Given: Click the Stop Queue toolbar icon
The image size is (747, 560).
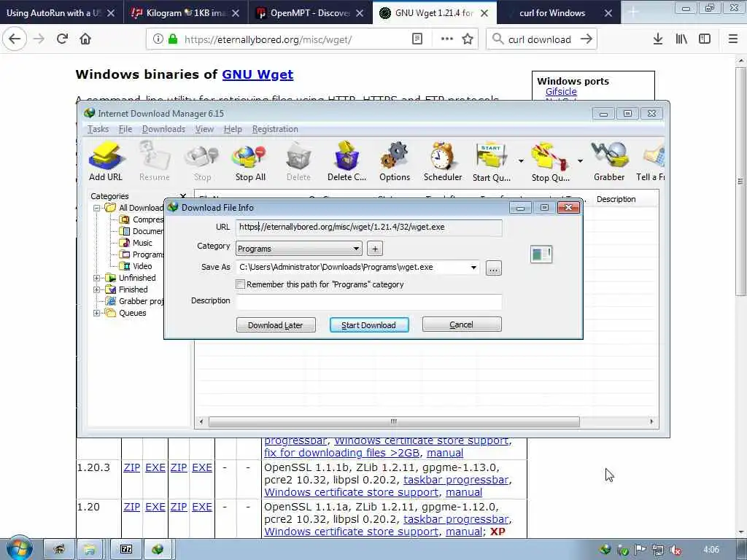Looking at the screenshot, I should pos(550,161).
